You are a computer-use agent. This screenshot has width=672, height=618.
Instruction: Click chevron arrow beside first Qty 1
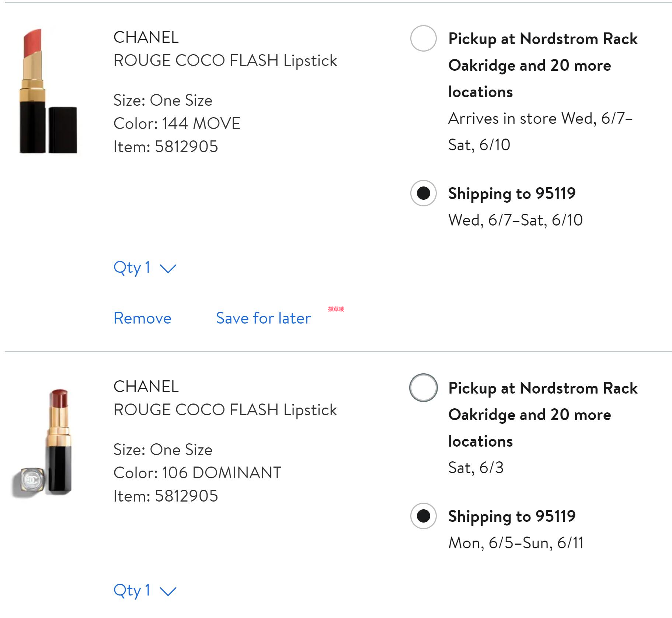point(168,268)
